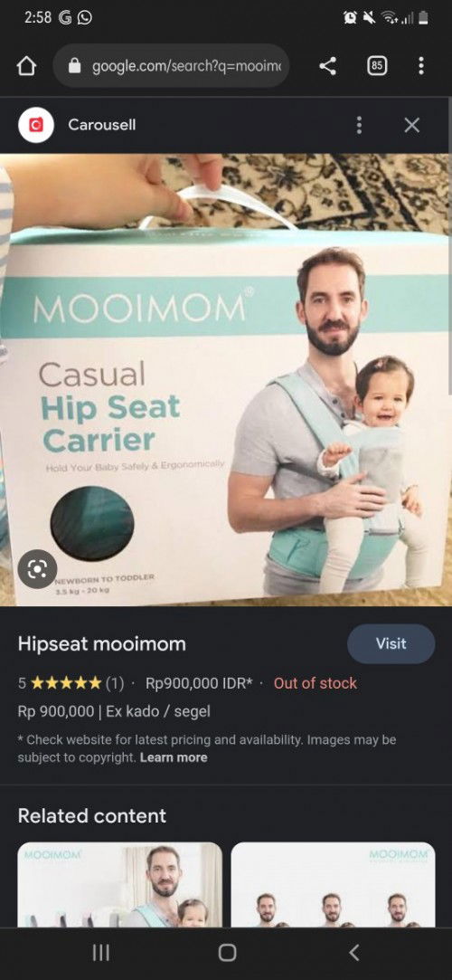Open first related content thumbnail
This screenshot has height=980, width=452.
click(120, 884)
